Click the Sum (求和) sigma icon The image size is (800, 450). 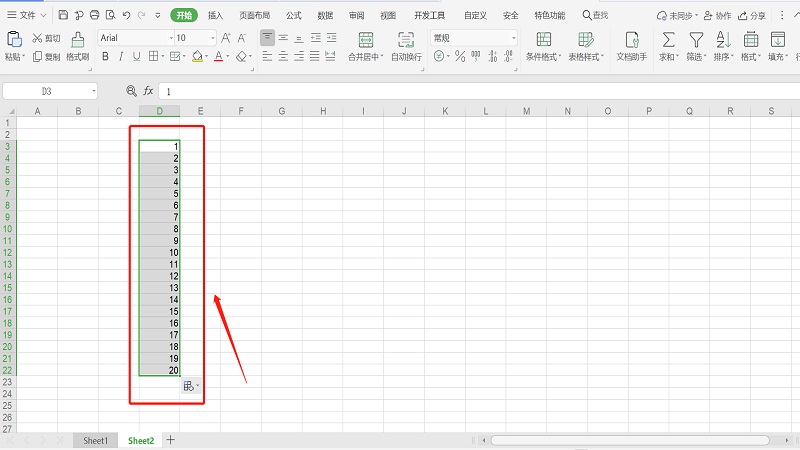[668, 40]
